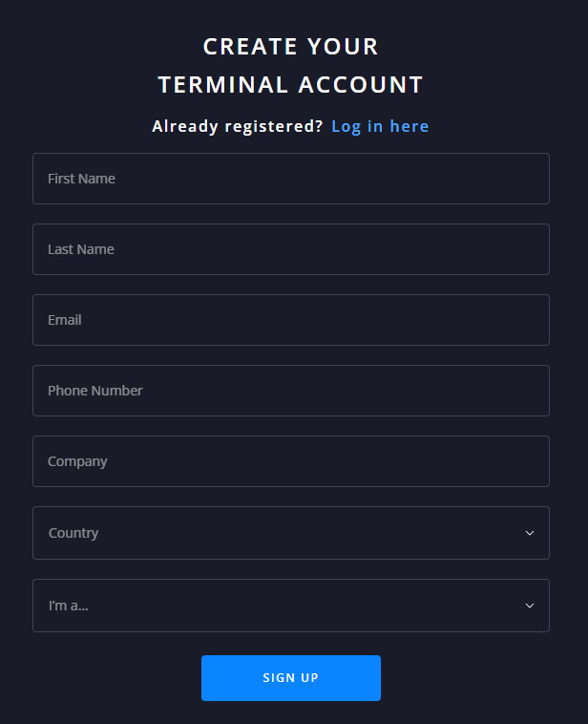The width and height of the screenshot is (588, 724).
Task: Click the "Last Name" placeholder label
Action: pos(81,249)
